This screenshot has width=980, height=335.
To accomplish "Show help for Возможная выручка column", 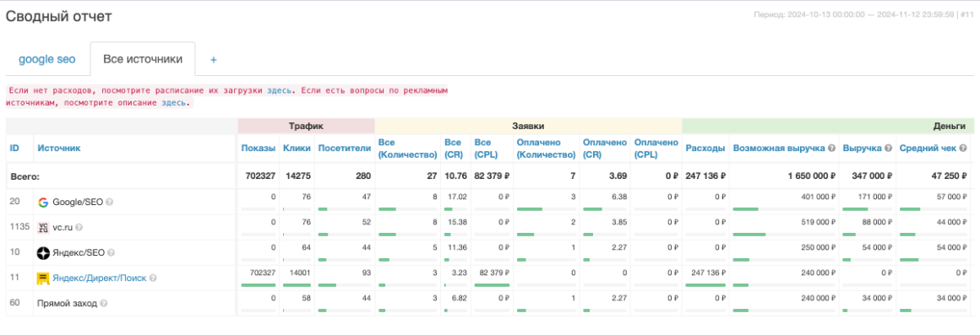I will pos(832,149).
